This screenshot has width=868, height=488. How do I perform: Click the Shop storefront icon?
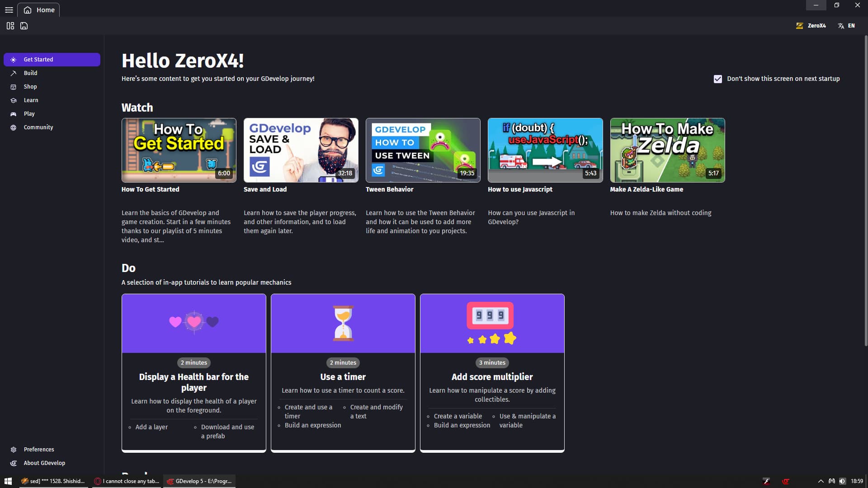14,87
